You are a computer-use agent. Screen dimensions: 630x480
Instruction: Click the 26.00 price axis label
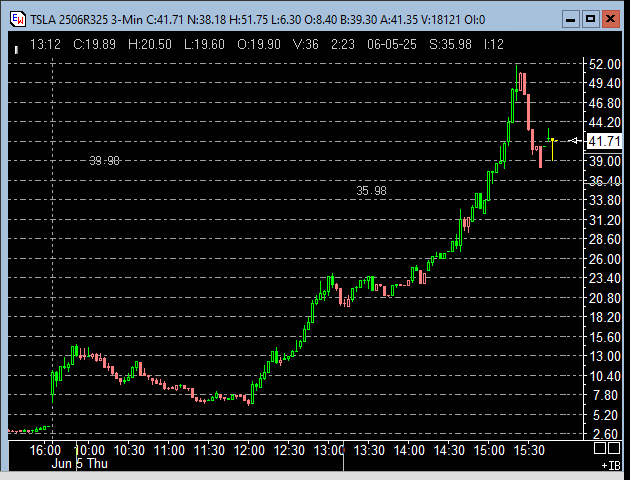click(604, 259)
